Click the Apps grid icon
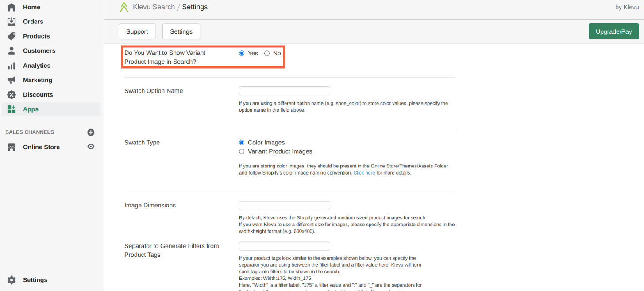The image size is (644, 291). (x=12, y=109)
